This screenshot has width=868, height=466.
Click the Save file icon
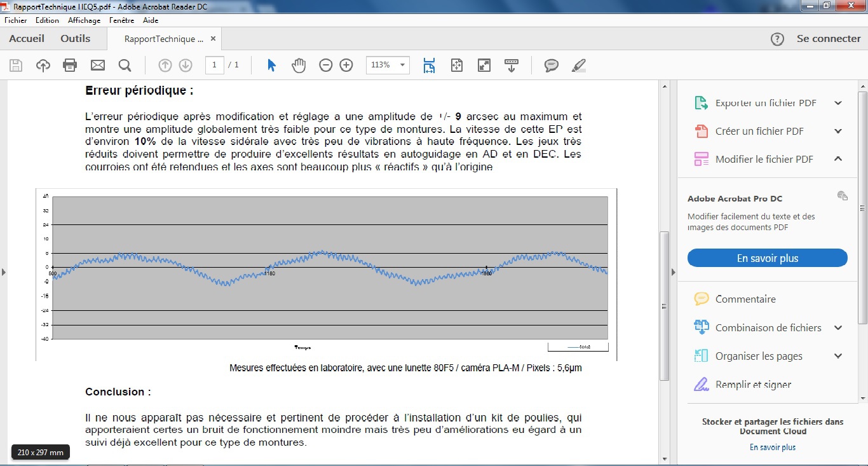(16, 65)
